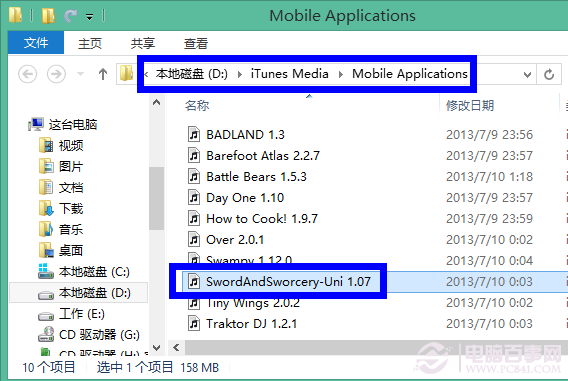Click Mobile Applications in the address path
568x381 pixels.
410,74
